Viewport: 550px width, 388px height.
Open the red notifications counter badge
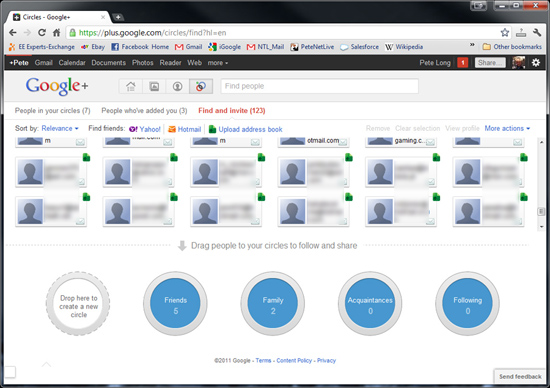(463, 63)
